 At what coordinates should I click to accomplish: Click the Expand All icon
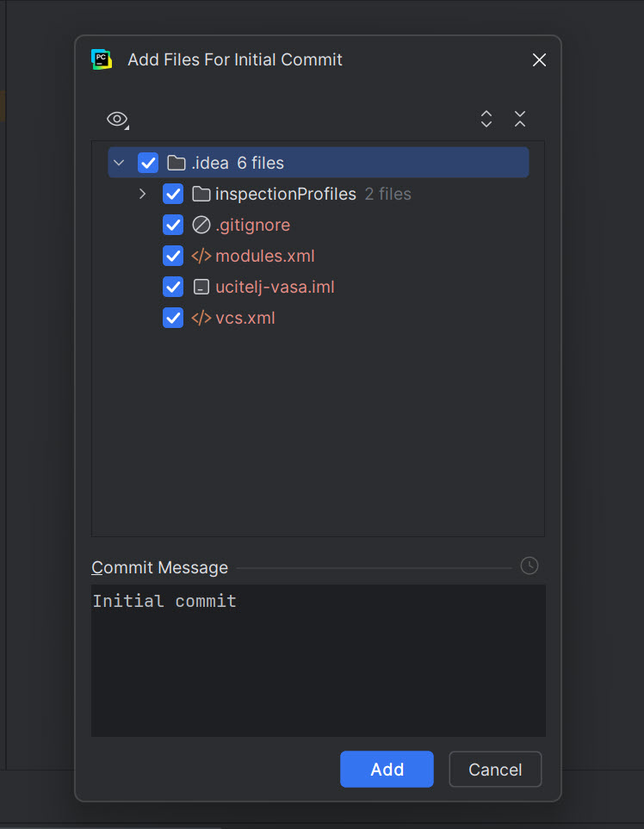coord(486,119)
